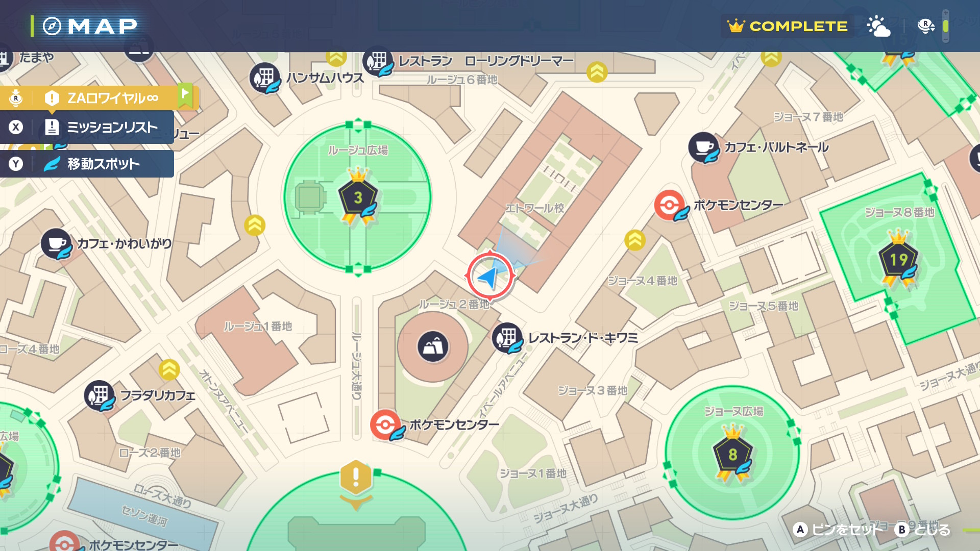
Task: Click the yellow exclamation quest marker
Action: [355, 477]
